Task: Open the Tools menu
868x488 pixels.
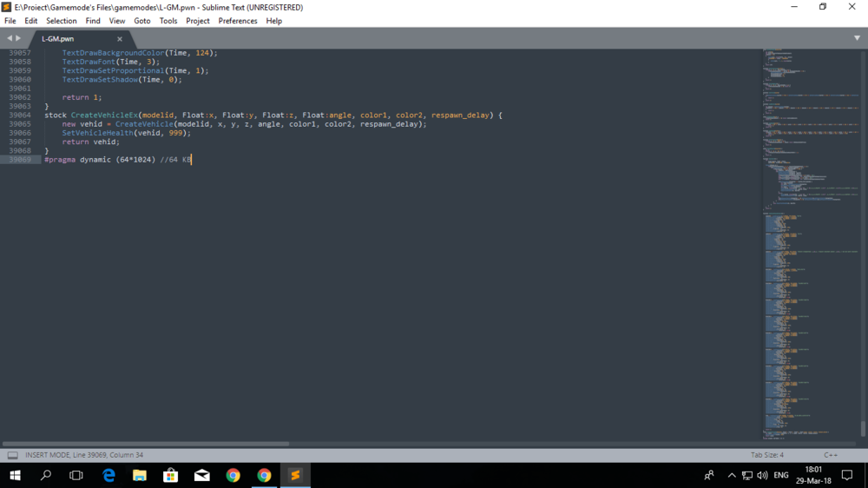Action: click(x=168, y=21)
